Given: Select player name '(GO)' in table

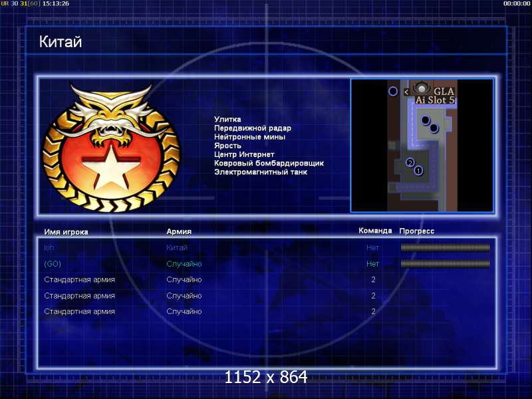Looking at the screenshot, I should tap(53, 263).
